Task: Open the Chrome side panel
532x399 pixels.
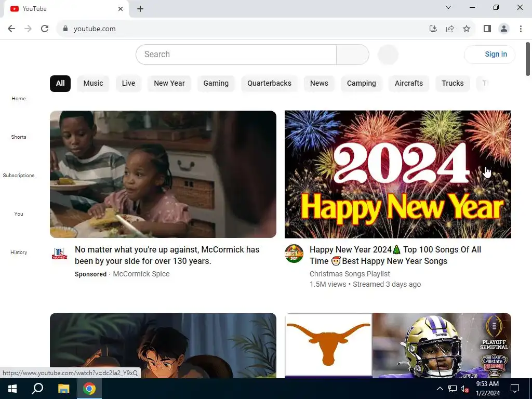Action: point(487,29)
